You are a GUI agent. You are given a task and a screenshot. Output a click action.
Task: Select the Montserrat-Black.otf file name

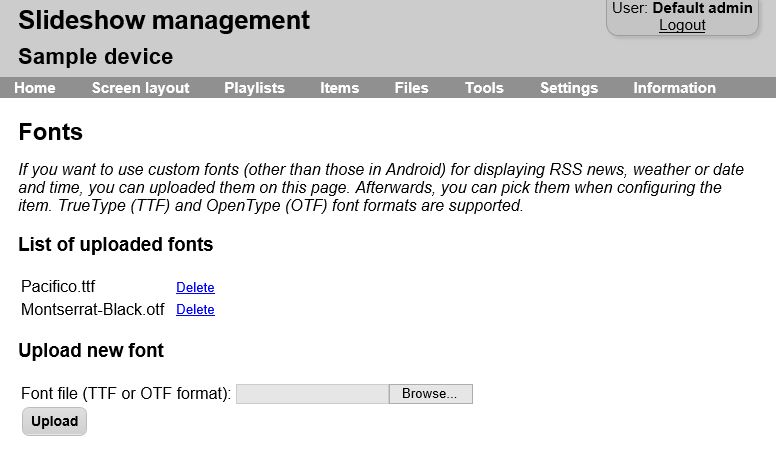[93, 309]
